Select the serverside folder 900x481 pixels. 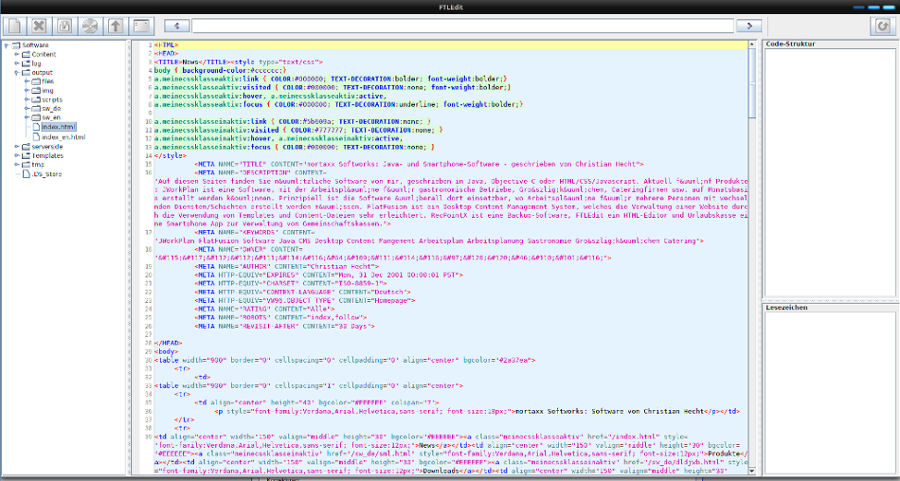(48, 146)
